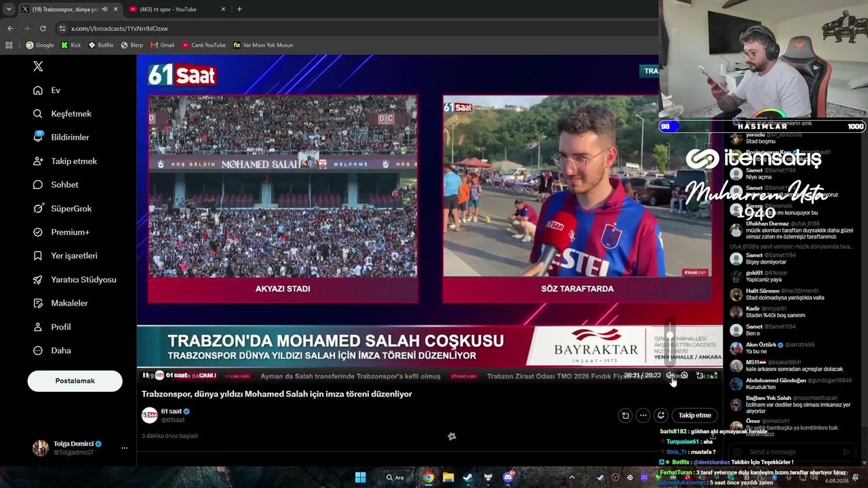Screen dimensions: 868x488
Task: Expand the Daha more menu
Action: pos(52,351)
